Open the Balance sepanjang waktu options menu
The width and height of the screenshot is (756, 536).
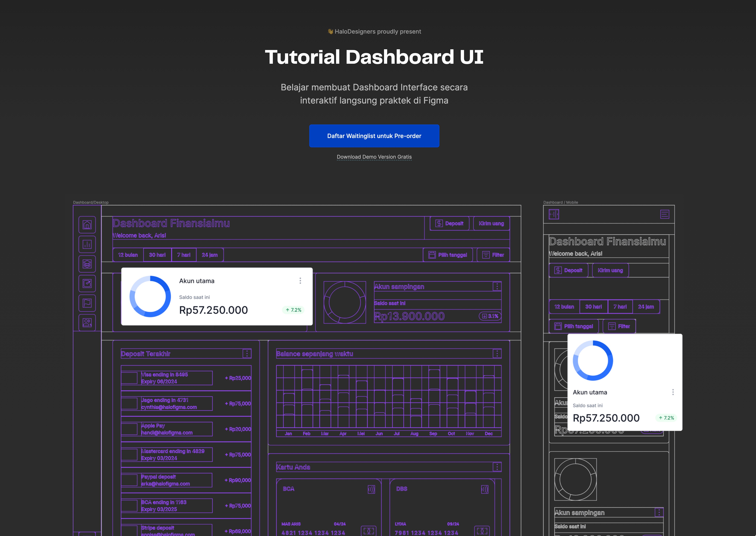coord(497,353)
